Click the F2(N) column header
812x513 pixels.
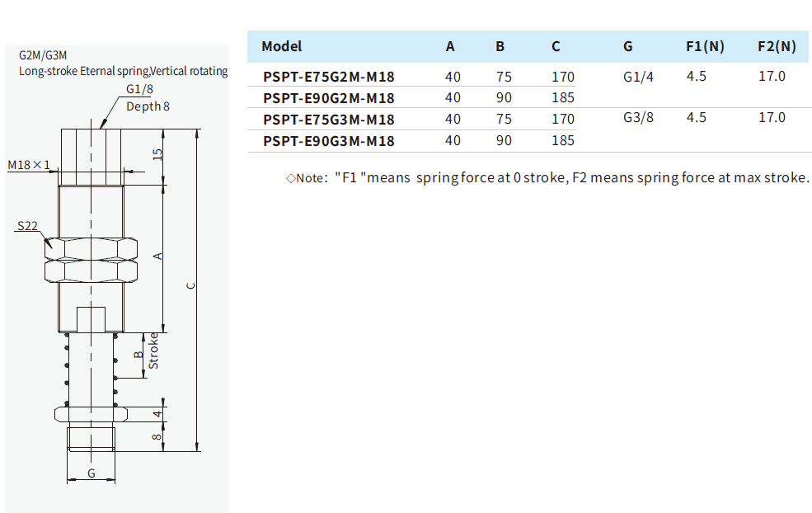click(x=777, y=46)
